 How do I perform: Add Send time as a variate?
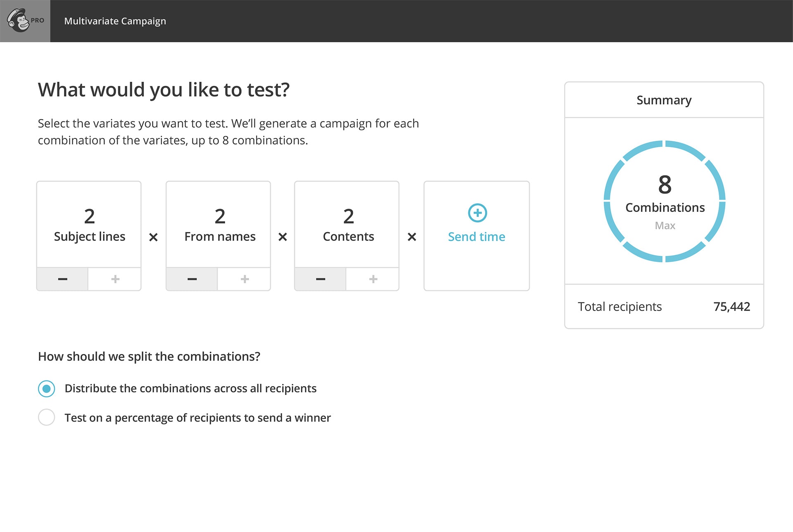pyautogui.click(x=476, y=237)
